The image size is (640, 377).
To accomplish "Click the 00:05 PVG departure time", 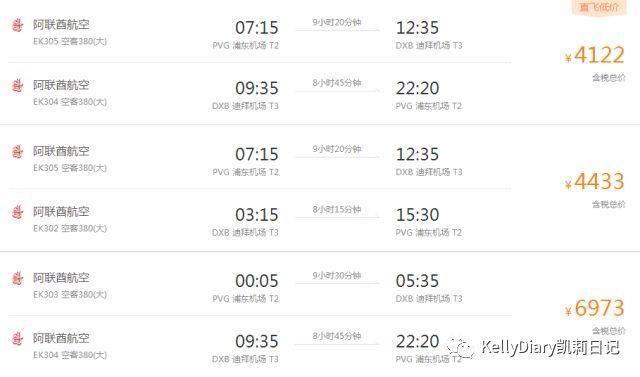I will click(257, 281).
